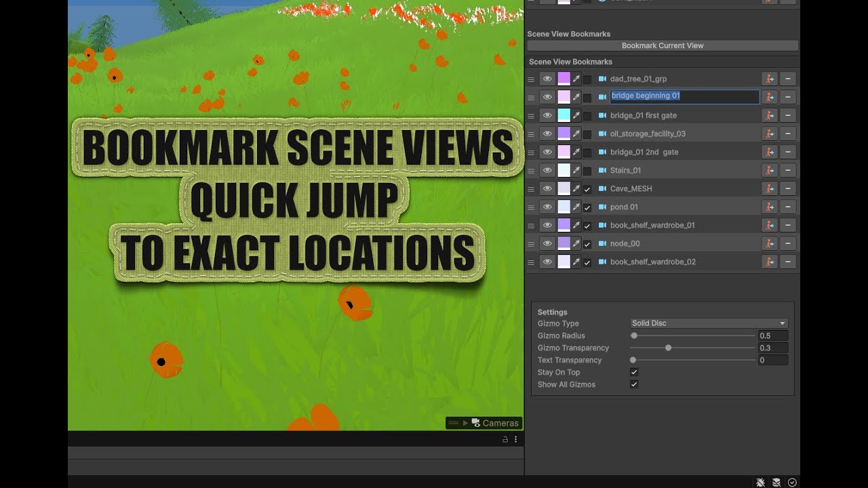Expand the Cameras overlay arrow
The image size is (868, 488).
465,423
